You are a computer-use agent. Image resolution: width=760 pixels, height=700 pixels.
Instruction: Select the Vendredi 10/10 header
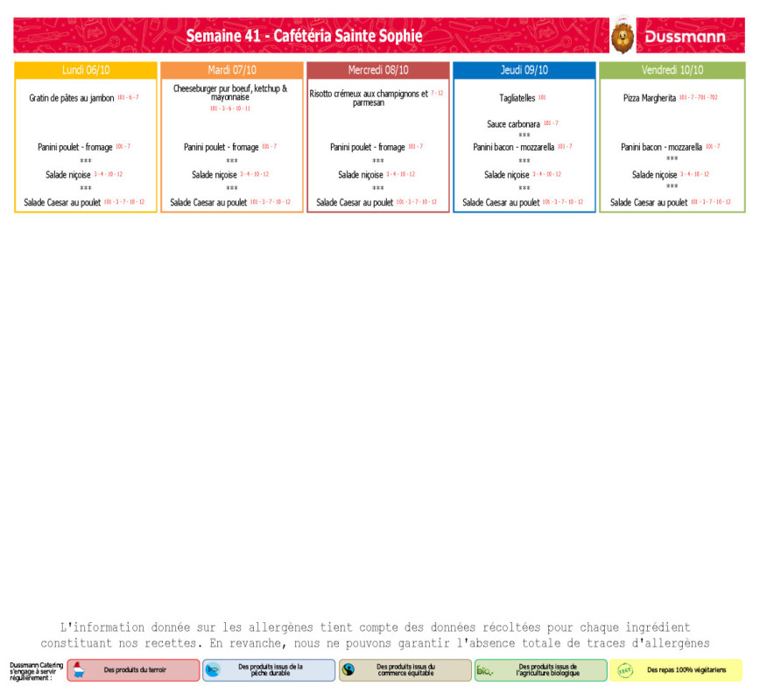click(672, 70)
